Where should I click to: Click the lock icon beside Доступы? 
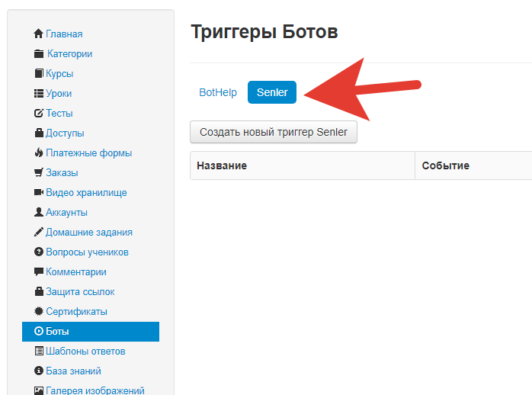tap(39, 133)
